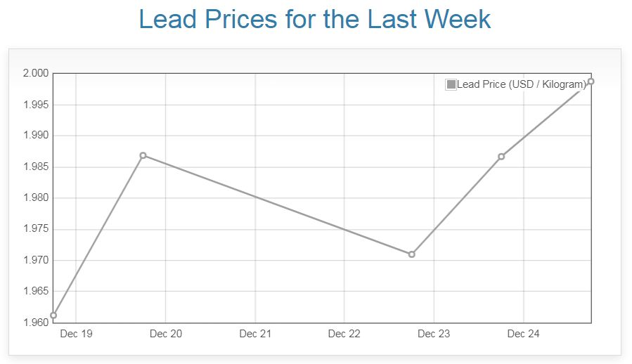Screen dimensions: 632x364
Task: Select the 'Dec 21' x-axis label
Action: pos(255,334)
